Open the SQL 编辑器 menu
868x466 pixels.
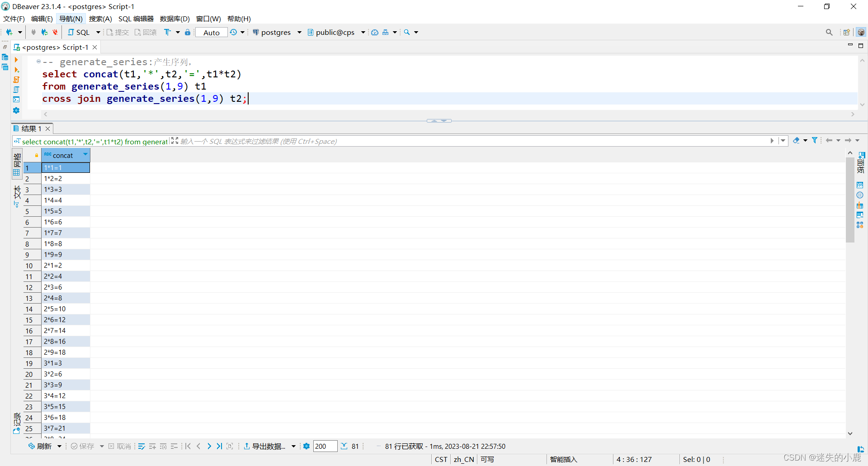(136, 19)
